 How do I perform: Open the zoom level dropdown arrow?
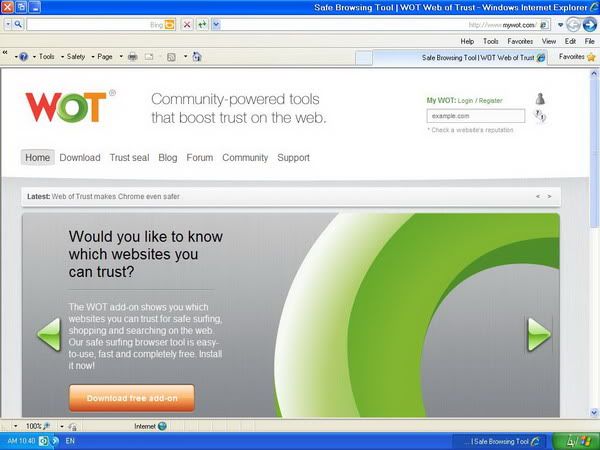tap(16, 426)
